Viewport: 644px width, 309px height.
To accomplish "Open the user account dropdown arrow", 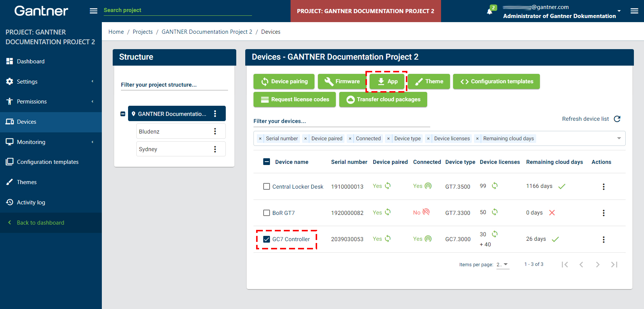I will pos(619,11).
